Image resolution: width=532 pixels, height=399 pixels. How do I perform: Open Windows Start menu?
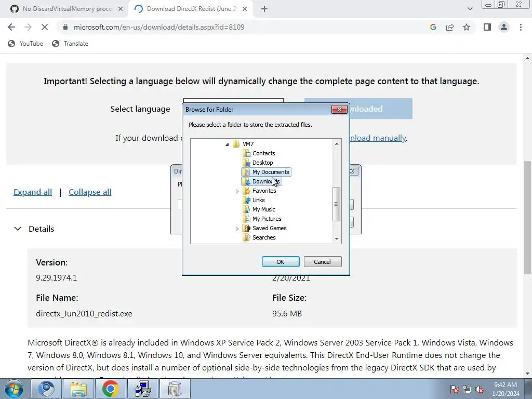14,389
